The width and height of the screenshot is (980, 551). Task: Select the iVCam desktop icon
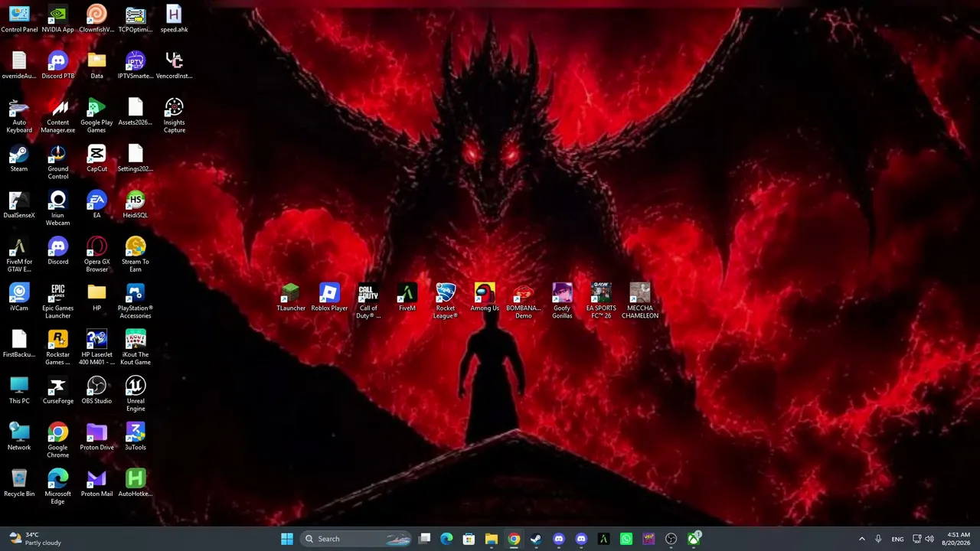pos(19,298)
